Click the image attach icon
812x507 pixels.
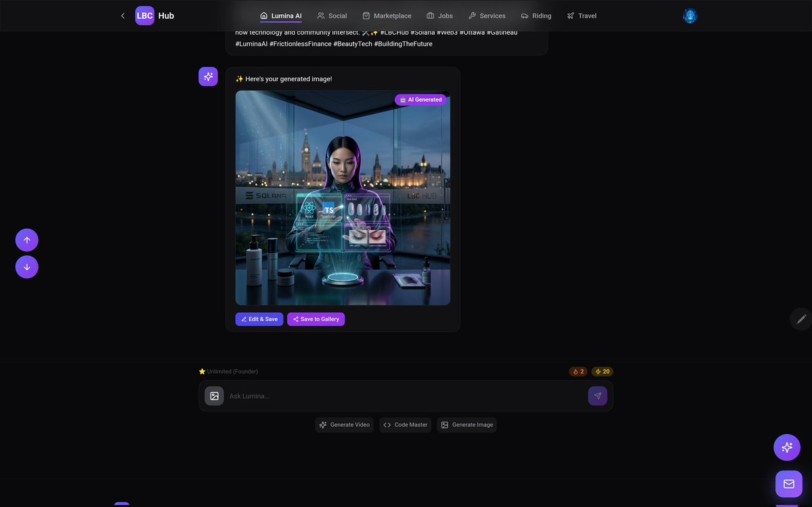pos(215,396)
